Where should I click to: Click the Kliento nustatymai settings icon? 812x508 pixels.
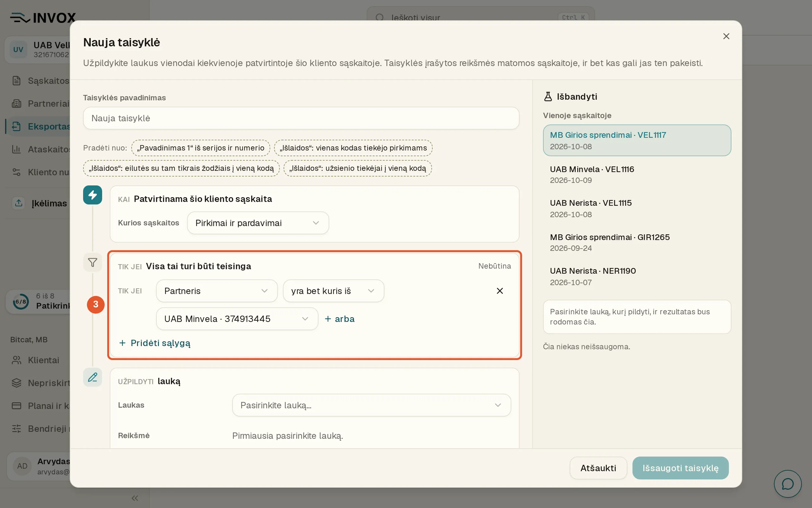click(16, 172)
